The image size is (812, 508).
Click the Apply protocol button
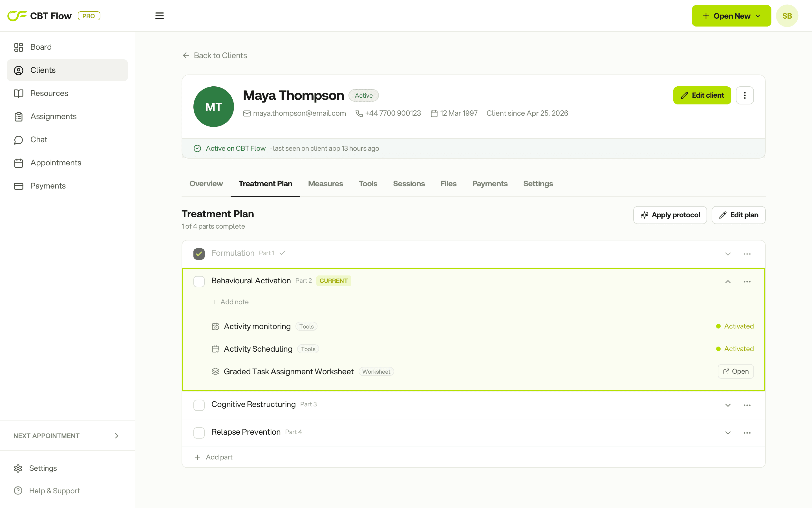670,215
